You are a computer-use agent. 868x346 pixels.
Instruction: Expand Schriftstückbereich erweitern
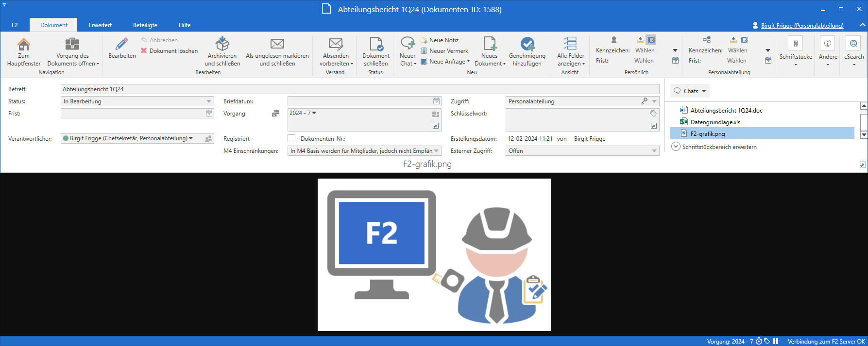point(676,147)
